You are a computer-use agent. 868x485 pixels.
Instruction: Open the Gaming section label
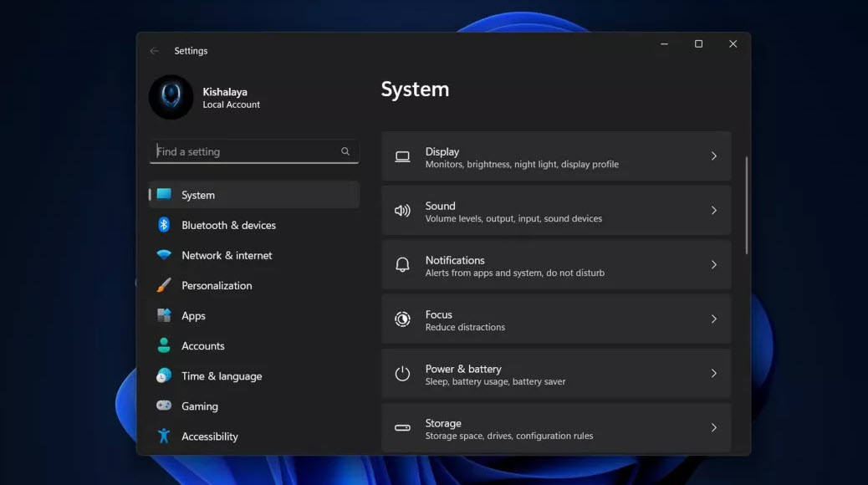pyautogui.click(x=200, y=406)
